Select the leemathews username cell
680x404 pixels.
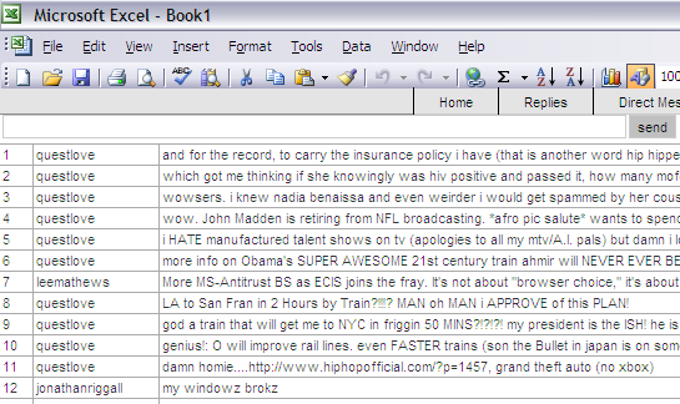96,282
